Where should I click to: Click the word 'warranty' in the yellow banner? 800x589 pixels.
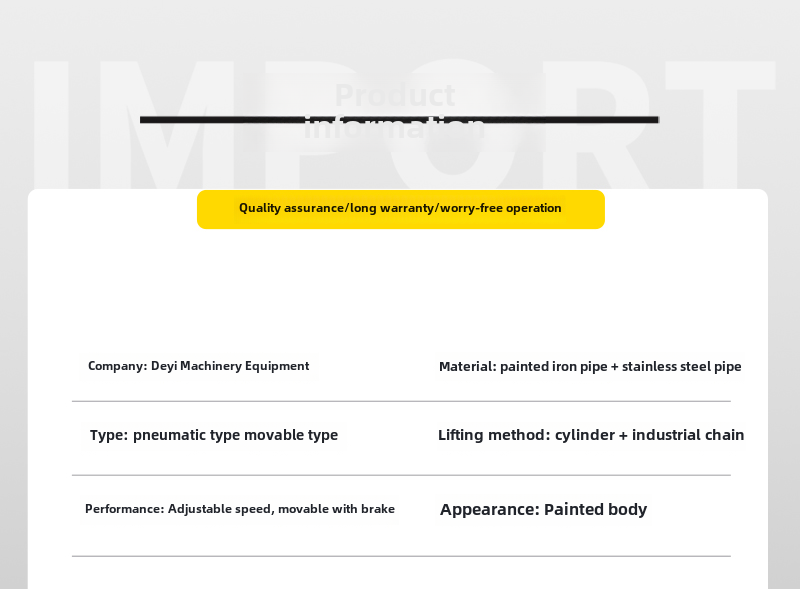point(407,208)
